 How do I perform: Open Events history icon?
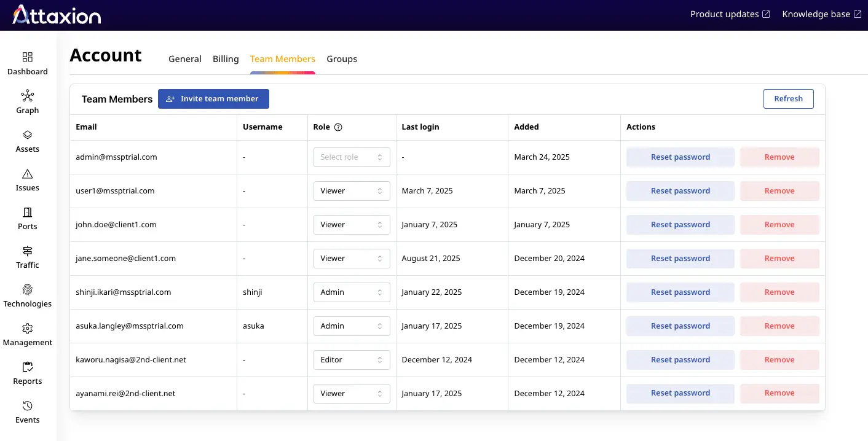tap(28, 406)
